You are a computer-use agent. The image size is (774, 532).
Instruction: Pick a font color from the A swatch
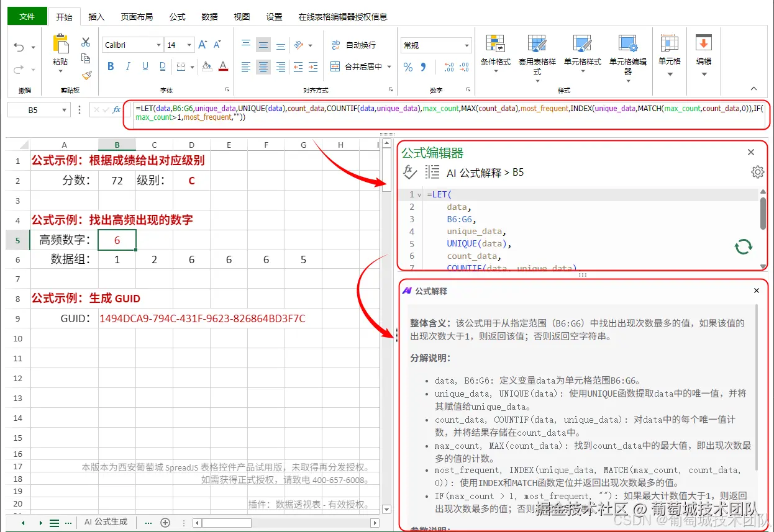[x=223, y=66]
